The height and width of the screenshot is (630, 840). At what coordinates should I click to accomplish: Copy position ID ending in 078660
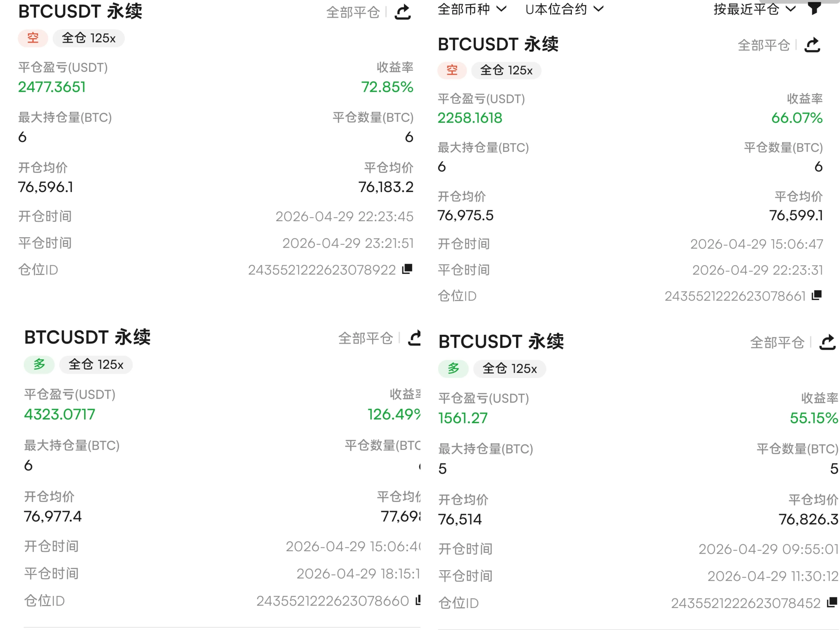coord(418,600)
